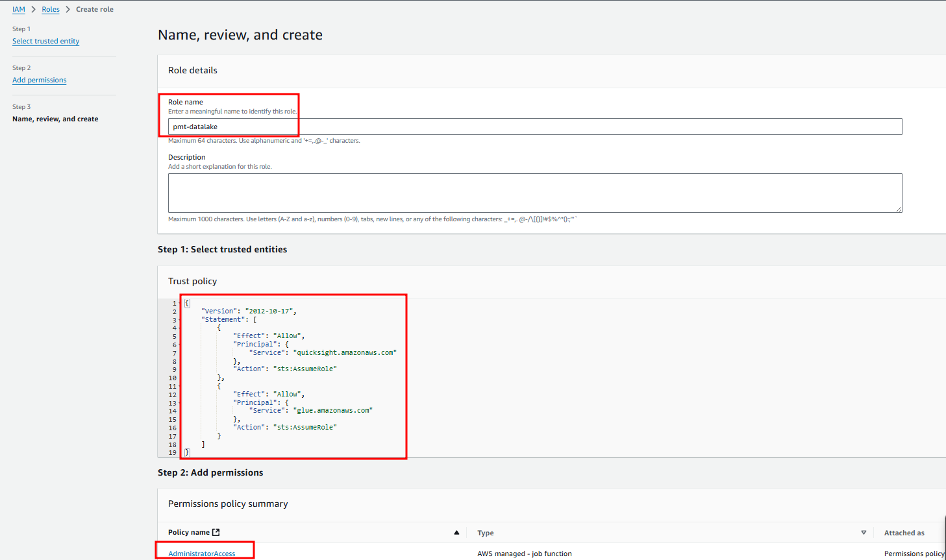Click the external link icon beside Policy name
Viewport: 946px width, 560px height.
(216, 532)
